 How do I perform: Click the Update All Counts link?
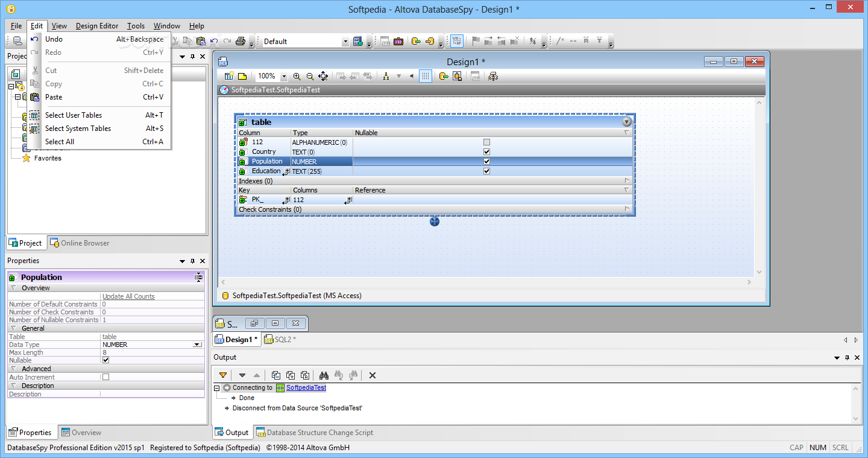coord(128,296)
